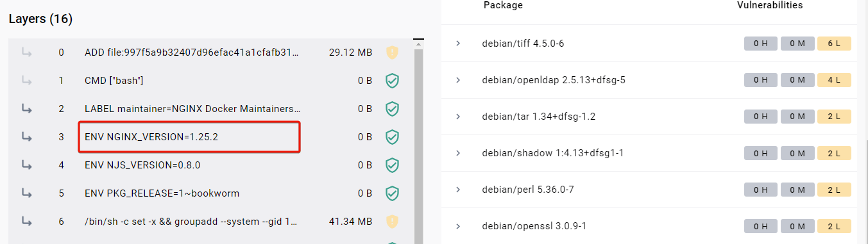Viewport: 868px width, 244px height.
Task: Click green shield on LABEL maintainer layer
Action: click(392, 109)
